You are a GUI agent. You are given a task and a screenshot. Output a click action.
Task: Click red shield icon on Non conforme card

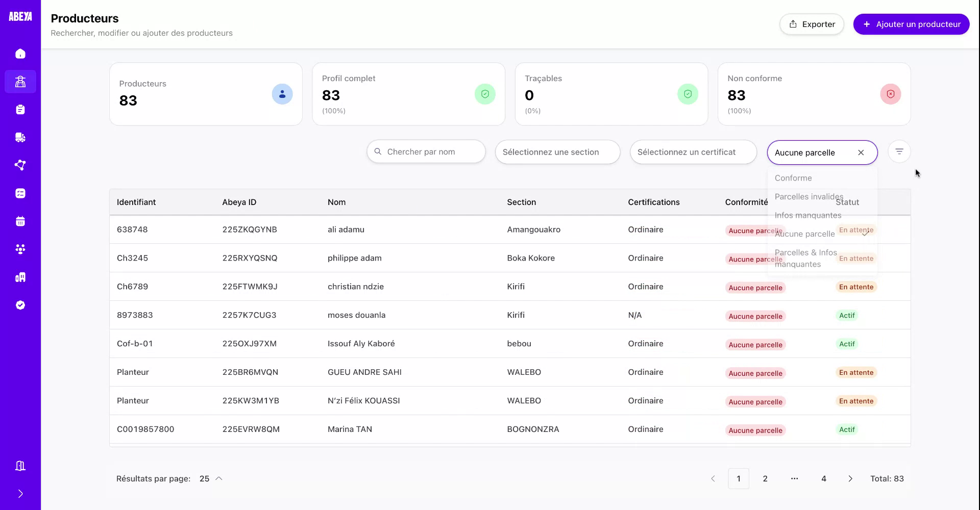[891, 94]
